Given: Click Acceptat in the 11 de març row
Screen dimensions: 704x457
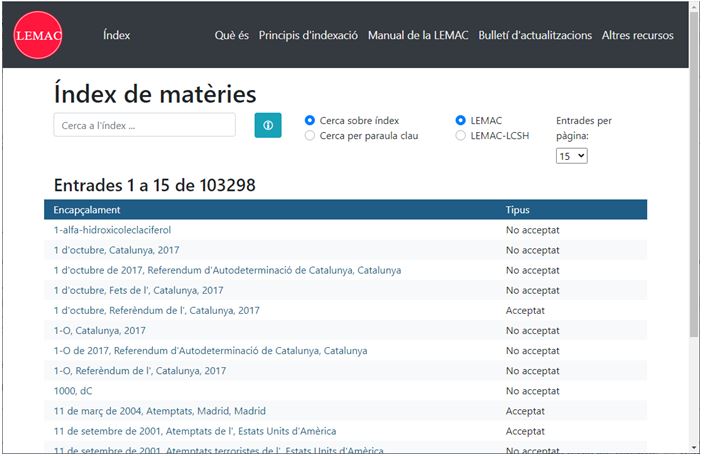Looking at the screenshot, I should (x=525, y=411).
